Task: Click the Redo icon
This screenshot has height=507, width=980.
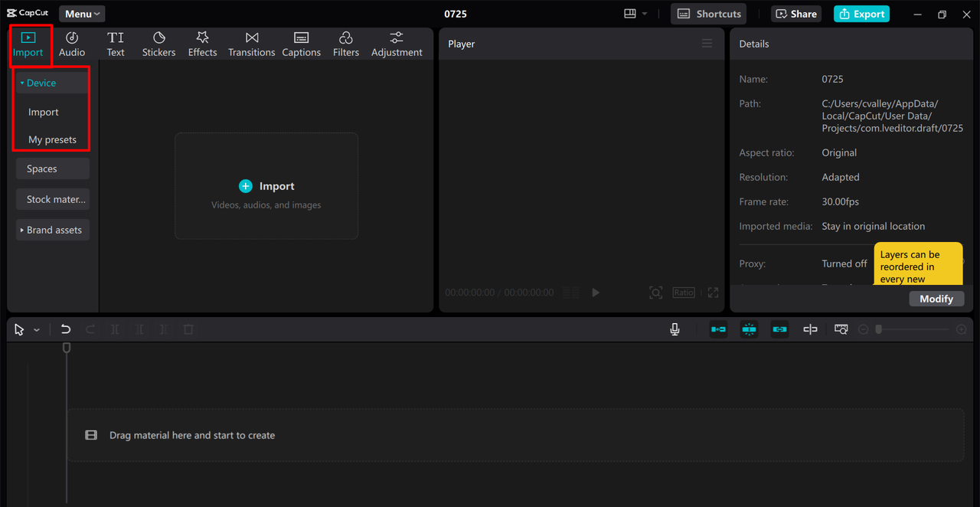Action: tap(90, 329)
